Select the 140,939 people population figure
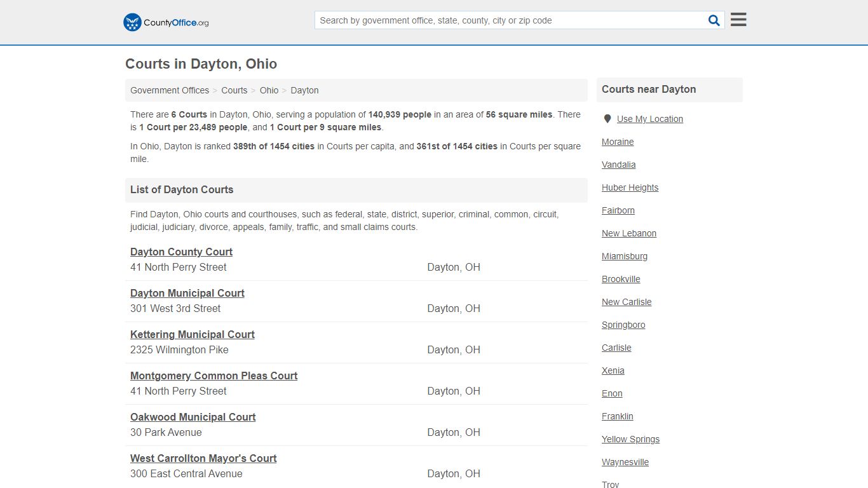 (x=400, y=114)
